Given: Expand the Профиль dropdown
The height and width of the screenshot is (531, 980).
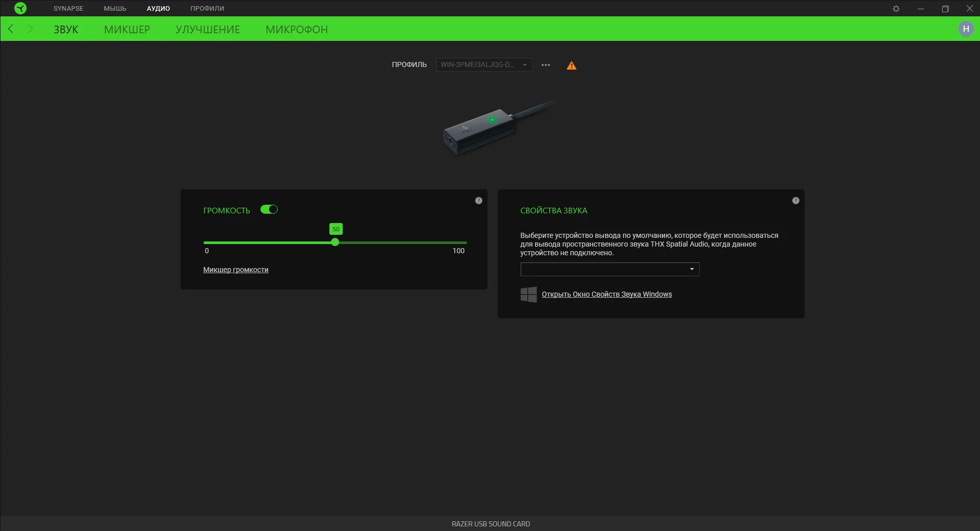Looking at the screenshot, I should pos(483,65).
